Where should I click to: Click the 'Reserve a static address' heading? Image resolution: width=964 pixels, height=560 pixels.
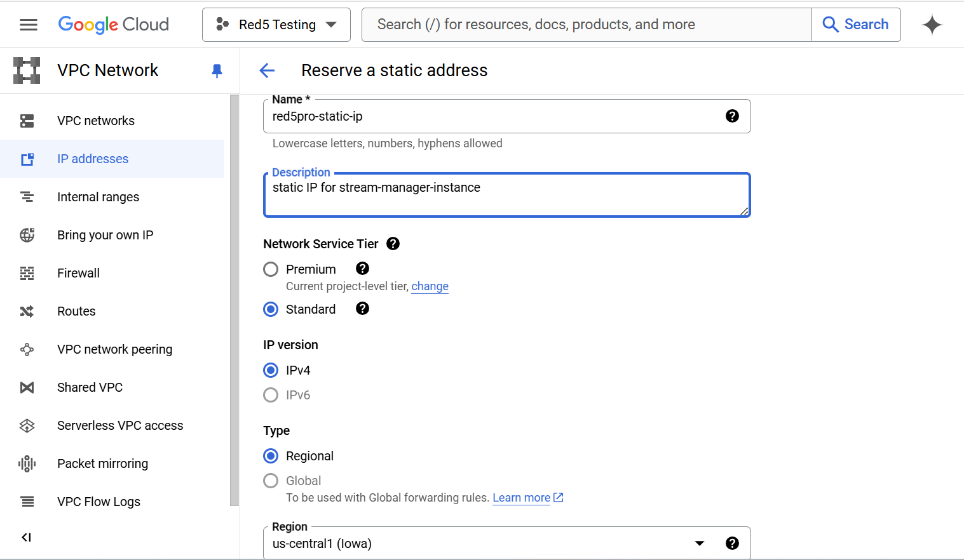coord(395,70)
